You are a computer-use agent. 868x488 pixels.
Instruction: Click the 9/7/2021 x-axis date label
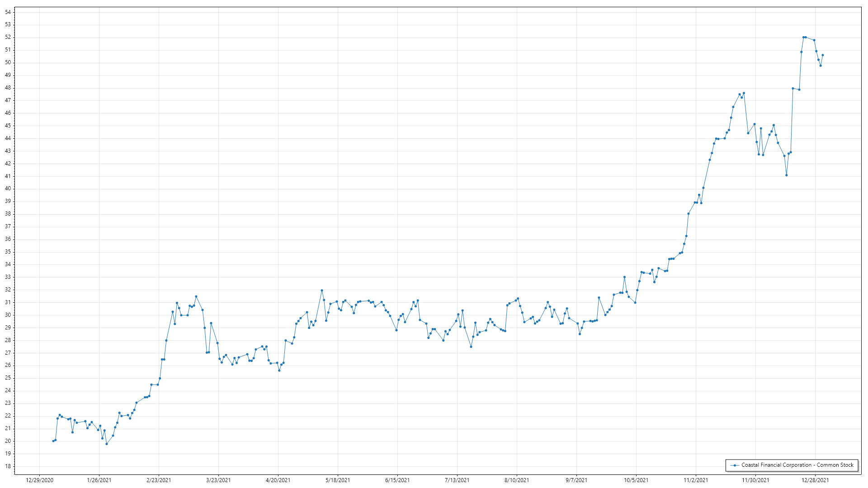576,480
